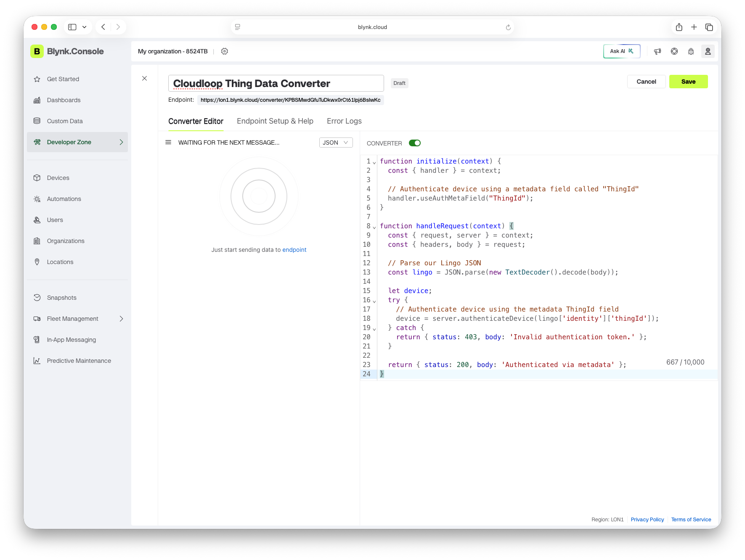
Task: Click the Draft status badge
Action: [x=399, y=83]
